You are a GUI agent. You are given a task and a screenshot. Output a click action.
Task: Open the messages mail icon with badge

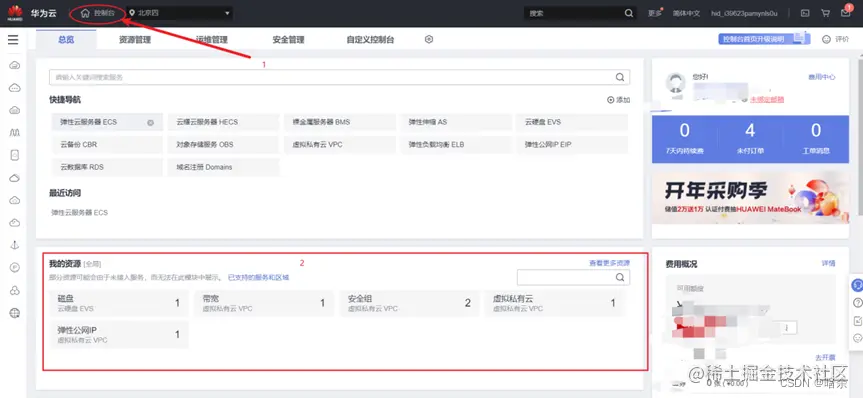tap(846, 13)
